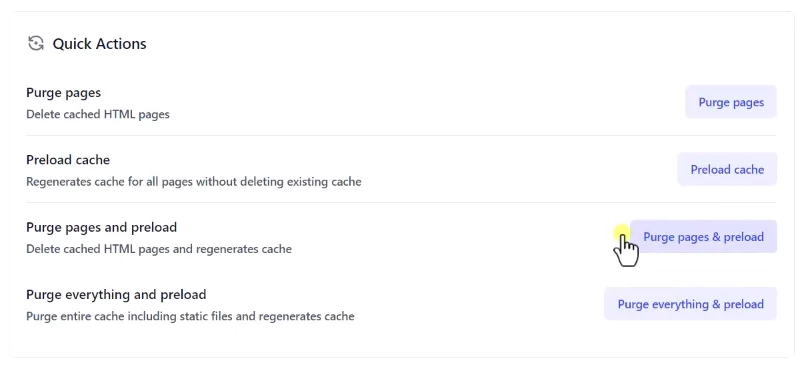The height and width of the screenshot is (367, 805).
Task: Click the Purge pages and preload title
Action: point(102,227)
